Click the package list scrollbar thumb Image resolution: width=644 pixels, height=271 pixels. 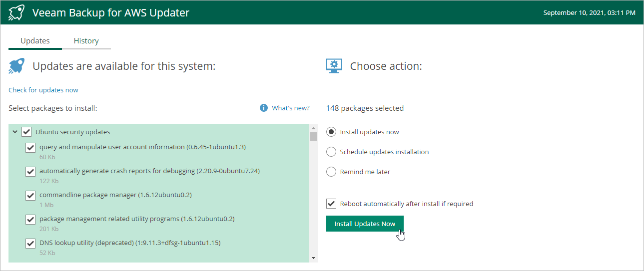pyautogui.click(x=314, y=137)
